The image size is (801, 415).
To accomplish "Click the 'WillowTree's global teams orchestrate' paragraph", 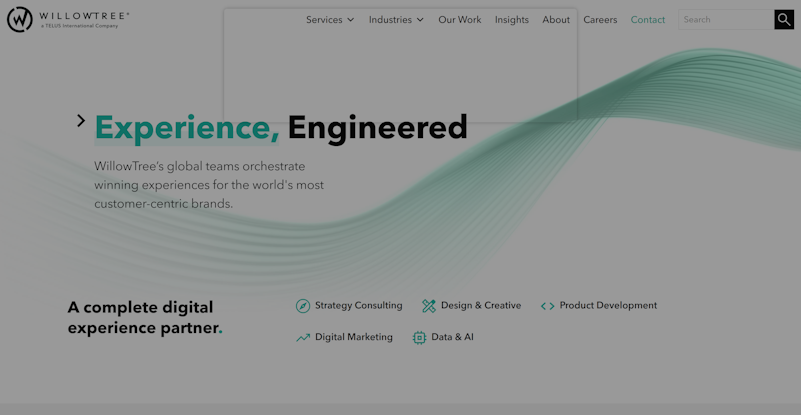I will point(209,185).
